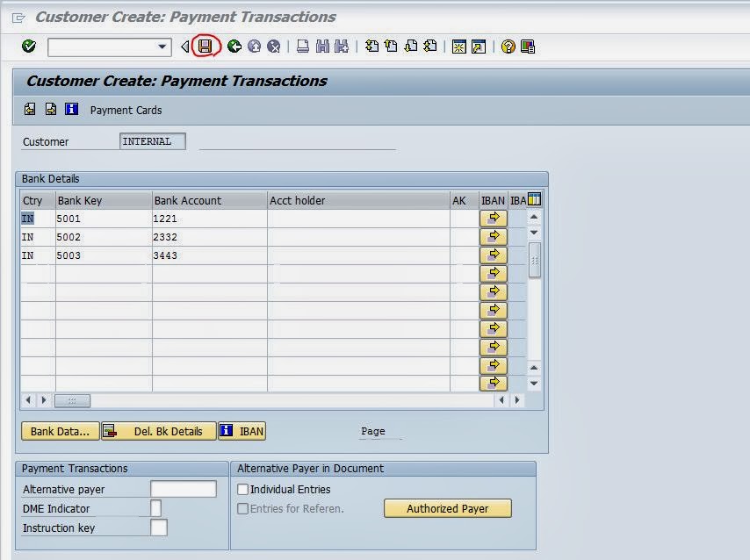
Task: Click the Save icon in the toolbar
Action: pyautogui.click(x=205, y=47)
